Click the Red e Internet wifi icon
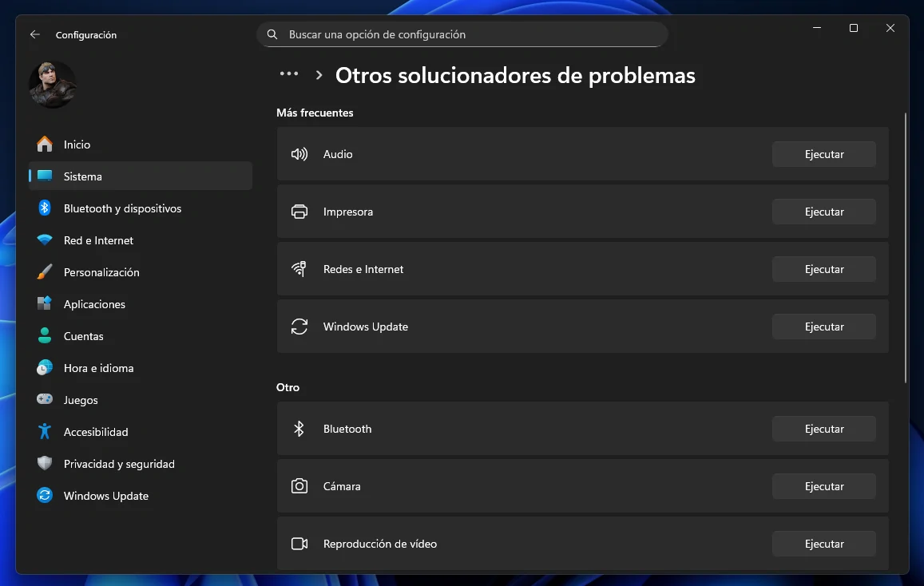 click(x=45, y=240)
